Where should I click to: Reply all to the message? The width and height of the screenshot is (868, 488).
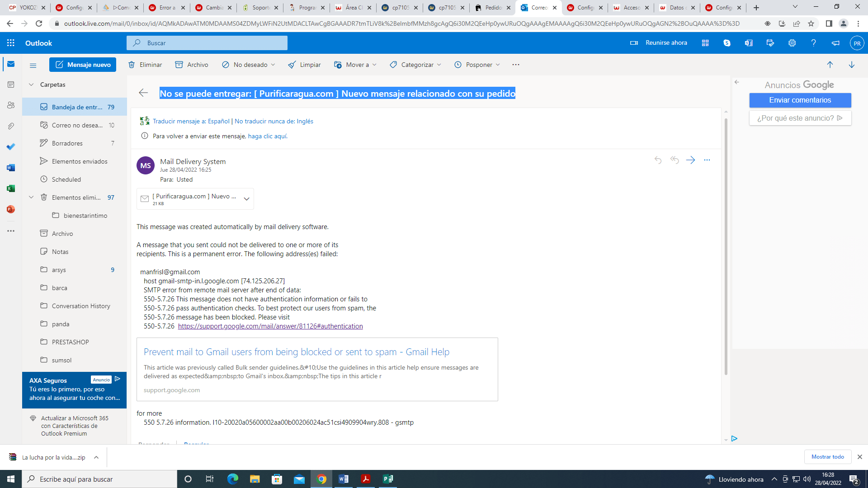click(675, 160)
